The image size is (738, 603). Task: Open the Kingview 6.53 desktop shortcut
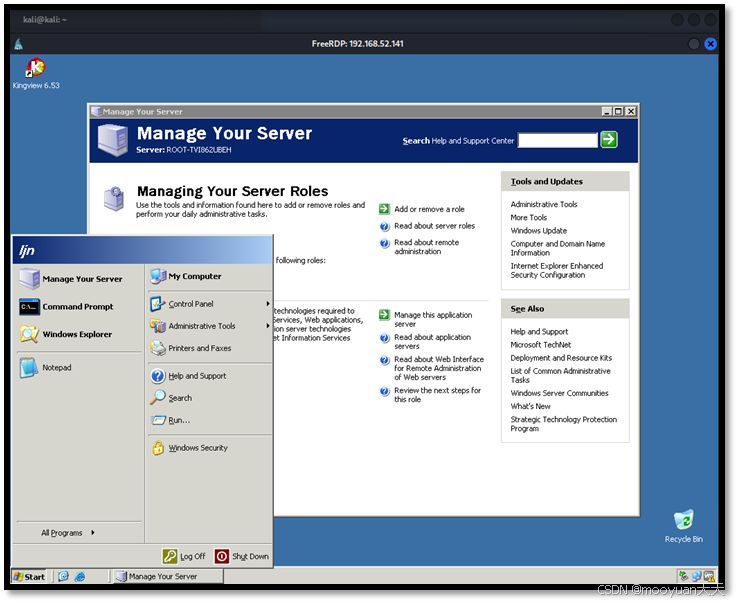(x=36, y=73)
